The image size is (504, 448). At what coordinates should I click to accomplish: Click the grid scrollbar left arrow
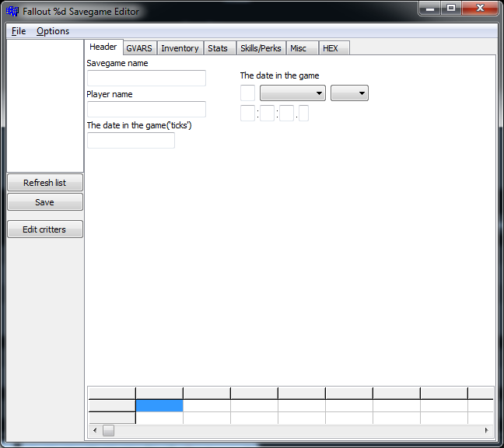pos(95,430)
